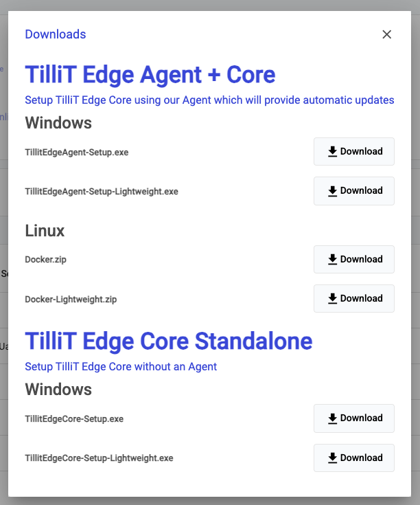Click the TillitEdgeAgent-Setup.exe file name
Viewport: 420px width, 505px height.
tap(77, 153)
